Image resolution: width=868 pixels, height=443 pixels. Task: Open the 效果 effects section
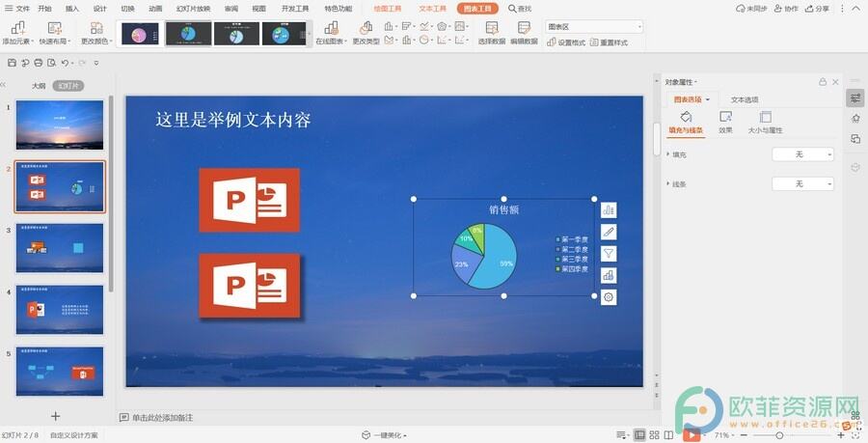point(725,123)
